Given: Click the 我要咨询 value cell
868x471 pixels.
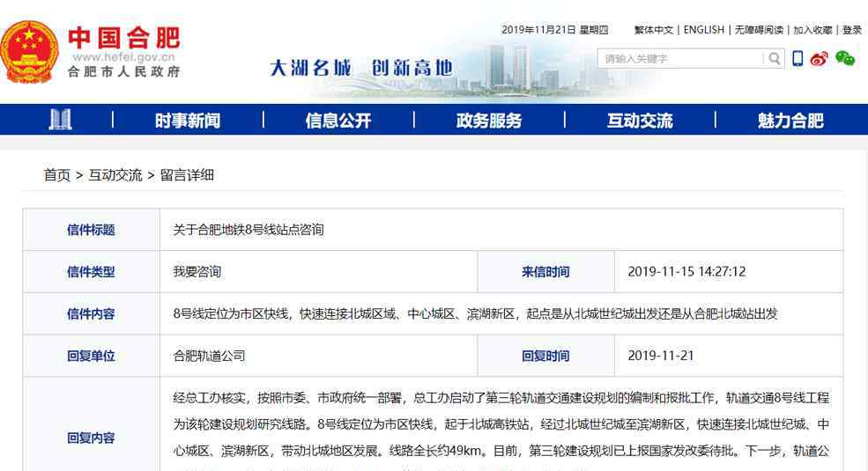Looking at the screenshot, I should point(318,271).
